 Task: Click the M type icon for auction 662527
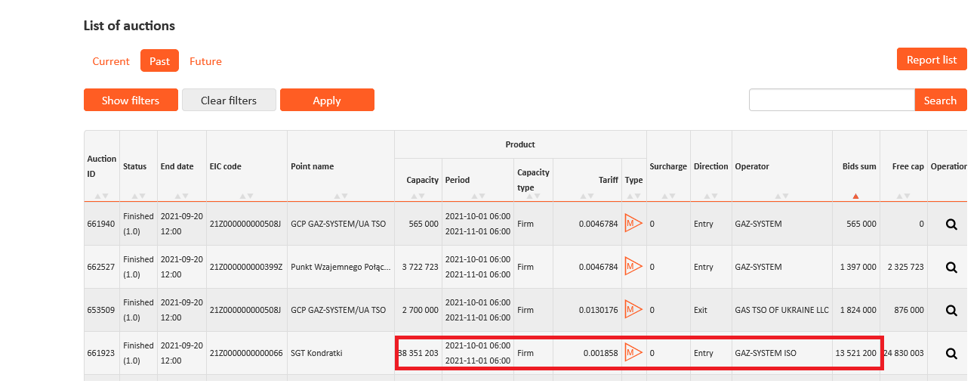[633, 267]
